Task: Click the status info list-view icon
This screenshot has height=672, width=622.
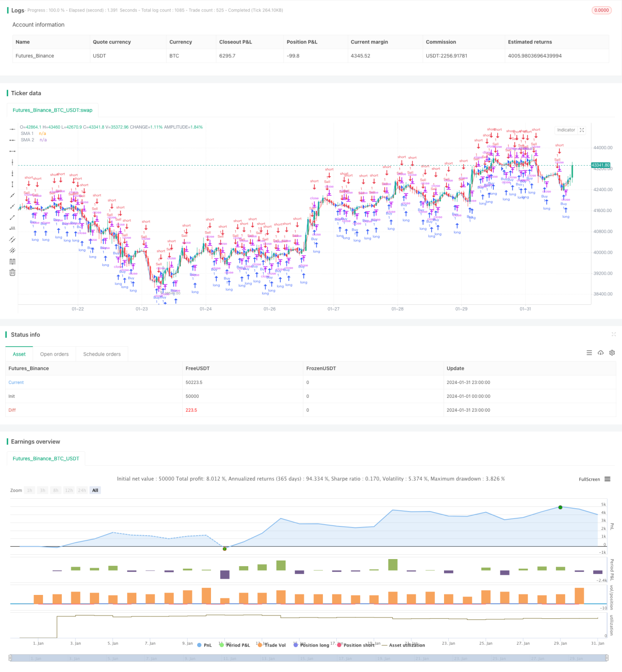Action: pyautogui.click(x=589, y=353)
